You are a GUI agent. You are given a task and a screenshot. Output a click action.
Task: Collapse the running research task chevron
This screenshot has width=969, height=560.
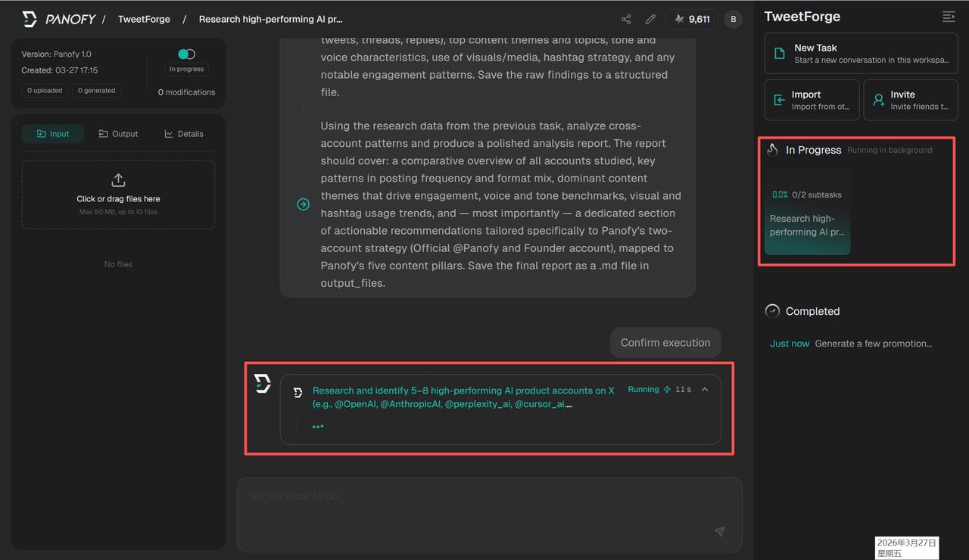(x=705, y=390)
